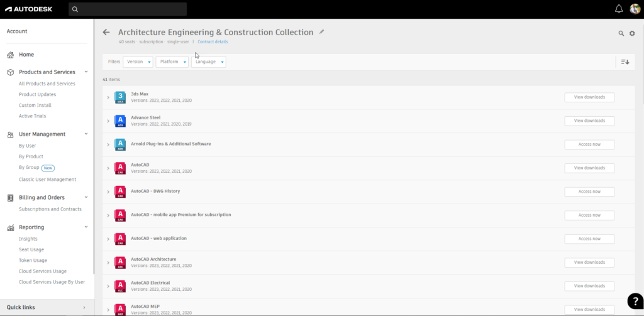Click the Arnold Plug-ins product icon
644x316 pixels.
pyautogui.click(x=120, y=144)
